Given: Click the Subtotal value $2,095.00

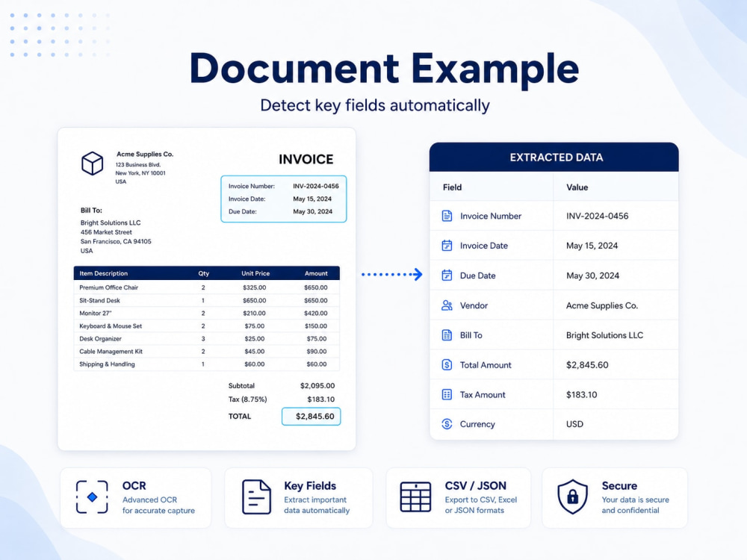Looking at the screenshot, I should [x=317, y=386].
